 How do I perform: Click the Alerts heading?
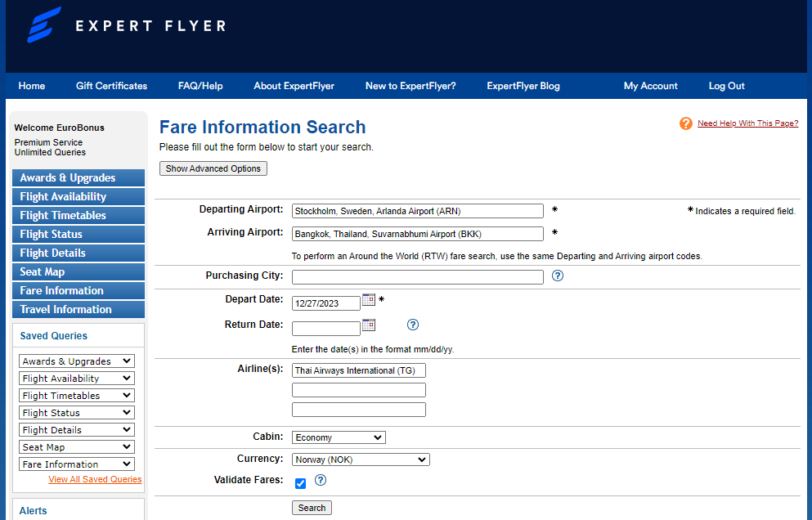tap(34, 511)
